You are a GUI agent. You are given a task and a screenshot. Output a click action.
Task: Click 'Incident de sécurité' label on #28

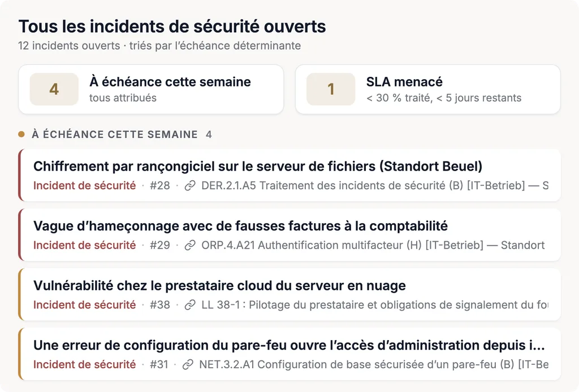pyautogui.click(x=85, y=185)
